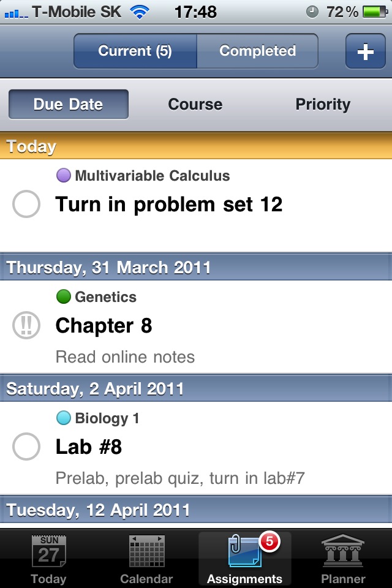Viewport: 392px width, 588px height.
Task: Tap the Wi-Fi status icon
Action: click(x=140, y=12)
